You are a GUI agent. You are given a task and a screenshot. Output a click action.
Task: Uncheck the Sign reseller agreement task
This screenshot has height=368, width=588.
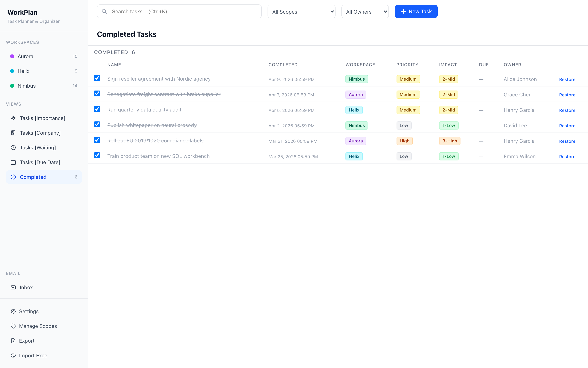(97, 78)
